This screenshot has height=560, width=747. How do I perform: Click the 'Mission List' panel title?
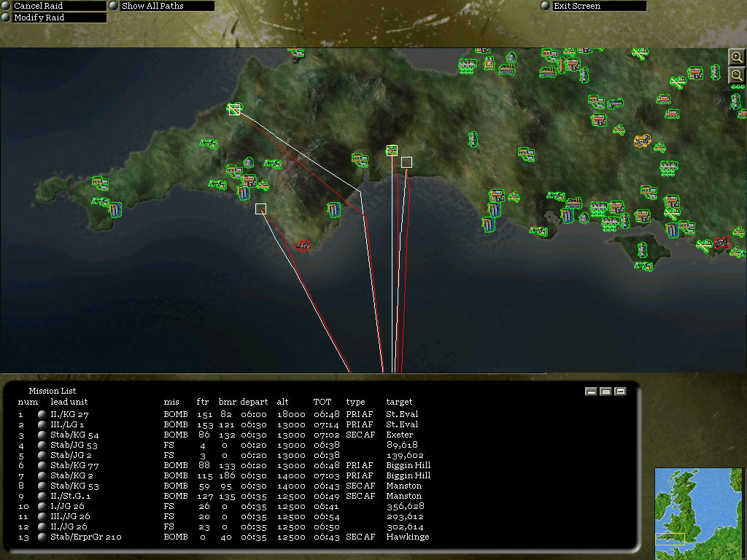pos(52,391)
